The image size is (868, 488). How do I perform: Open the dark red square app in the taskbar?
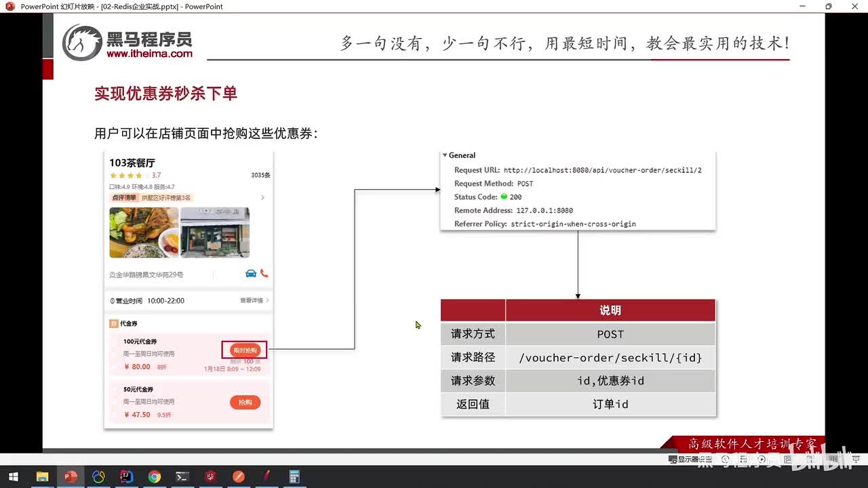point(210,477)
